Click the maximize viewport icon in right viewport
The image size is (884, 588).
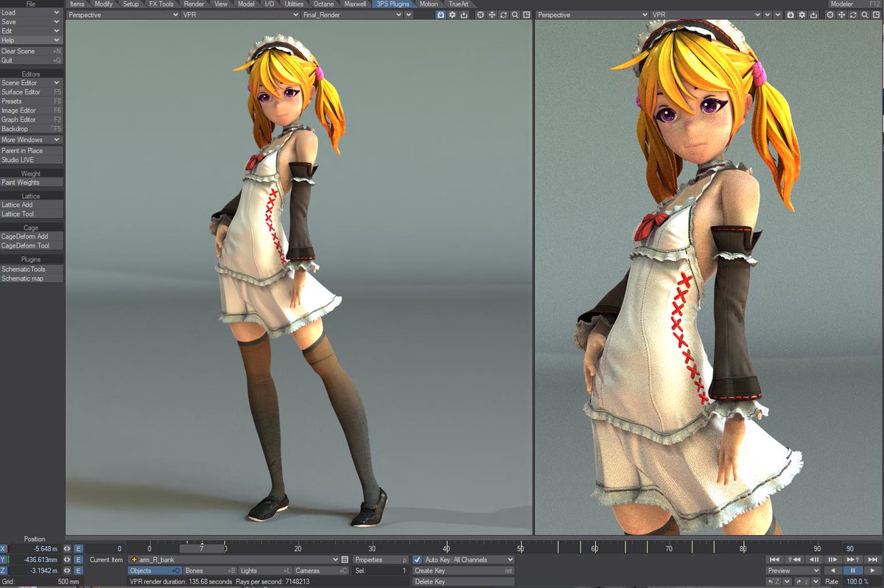[x=876, y=14]
